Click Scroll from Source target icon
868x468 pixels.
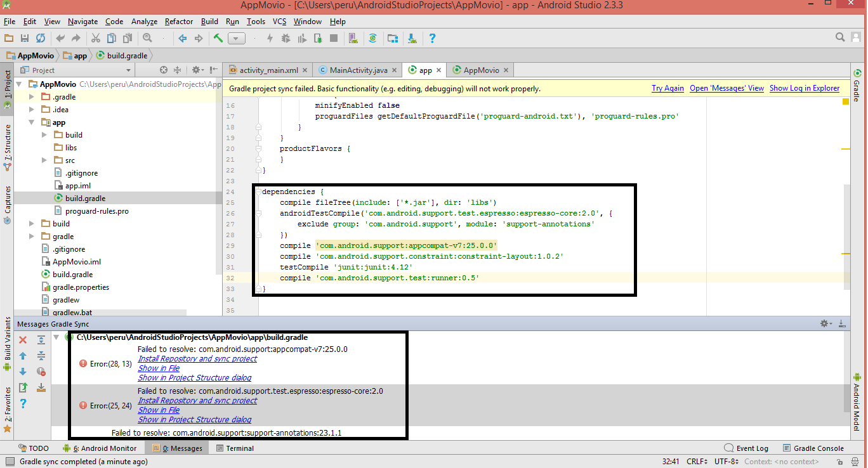coord(164,70)
